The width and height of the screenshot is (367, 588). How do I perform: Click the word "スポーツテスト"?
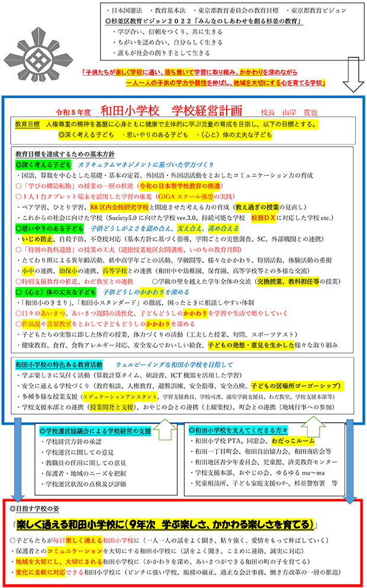pos(274,334)
